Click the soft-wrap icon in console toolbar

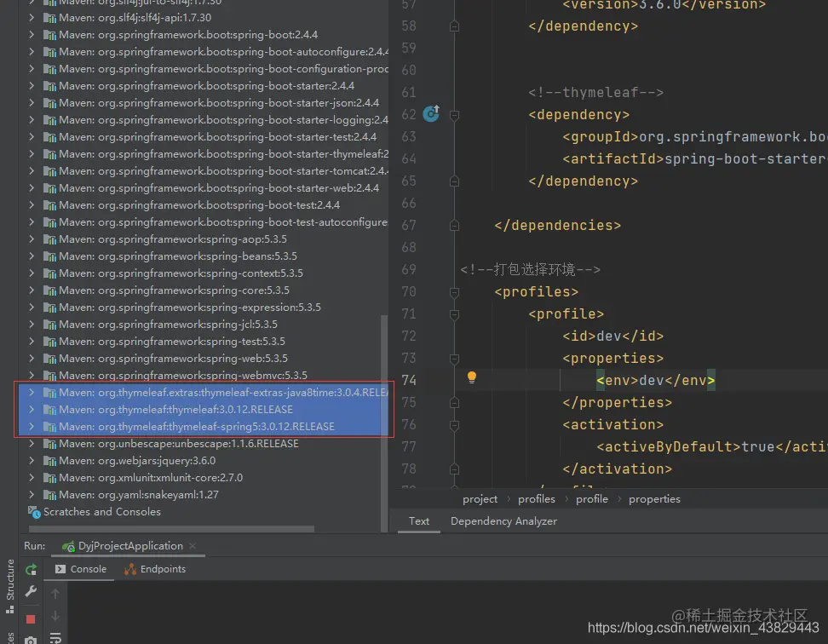point(55,638)
